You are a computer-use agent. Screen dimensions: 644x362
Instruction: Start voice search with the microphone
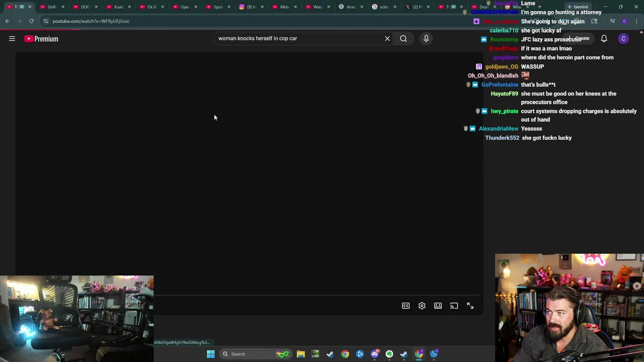(x=426, y=38)
